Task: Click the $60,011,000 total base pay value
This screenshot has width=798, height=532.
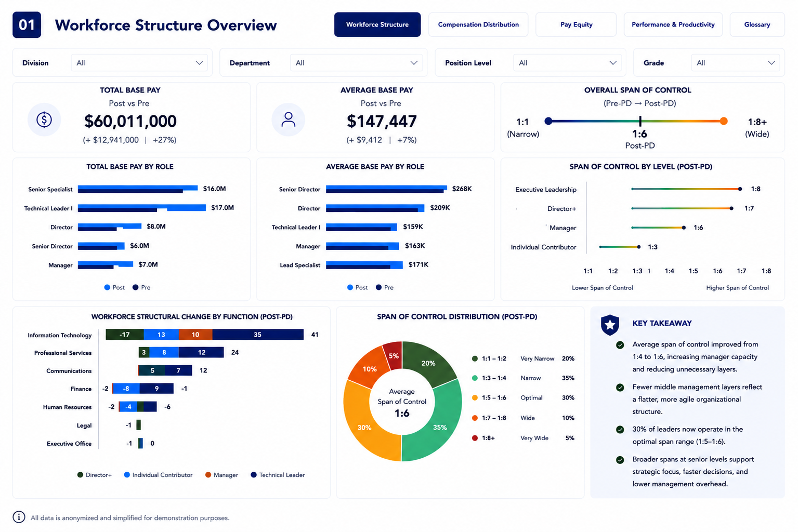Action: click(130, 122)
